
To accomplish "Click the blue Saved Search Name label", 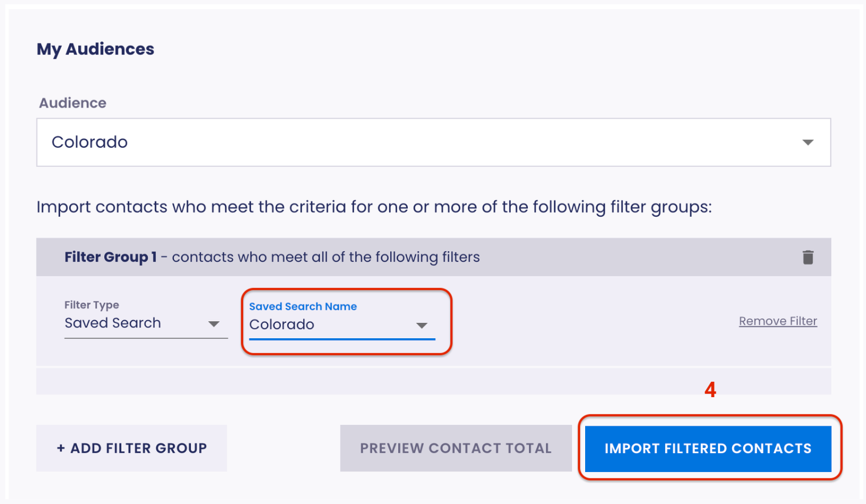I will click(x=303, y=306).
